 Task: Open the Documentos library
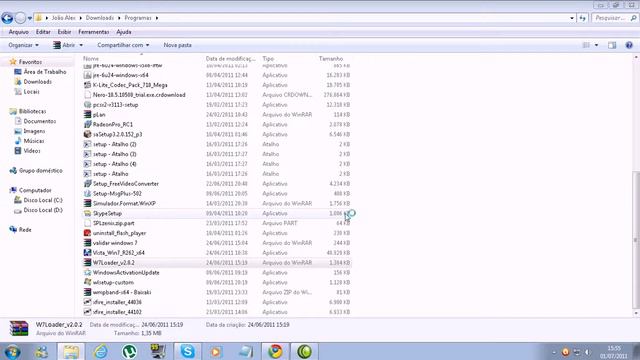(x=40, y=121)
